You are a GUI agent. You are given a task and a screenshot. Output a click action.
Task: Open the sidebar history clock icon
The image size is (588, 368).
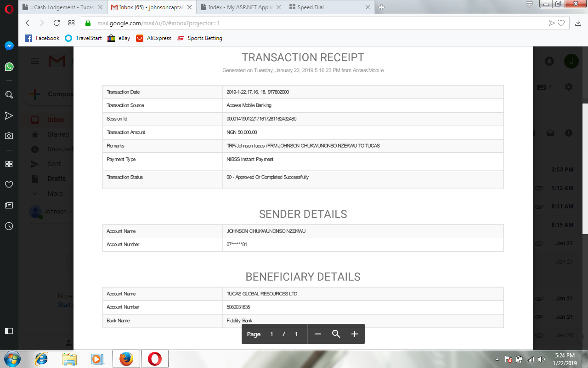pos(9,226)
